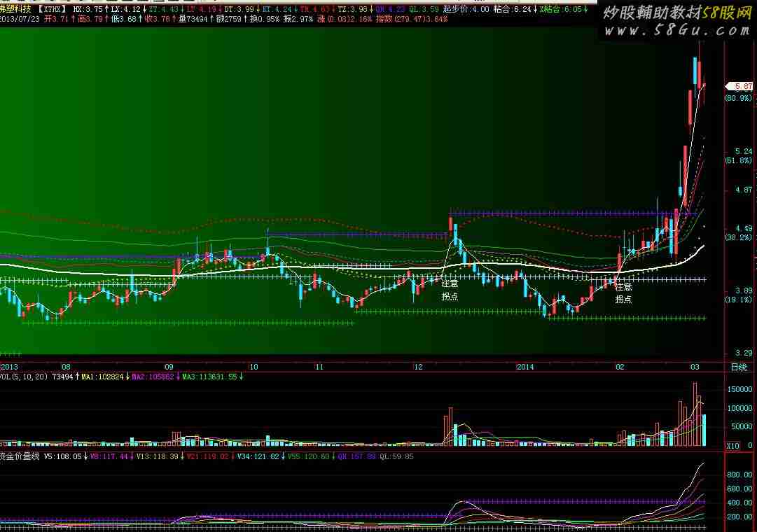Click the MA3 volume average value
This screenshot has width=757, height=532.
[209, 377]
